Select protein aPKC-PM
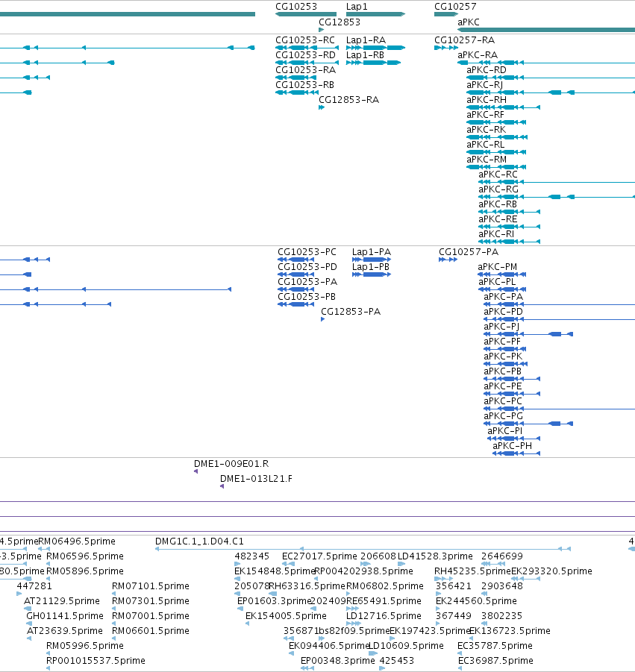 [x=498, y=267]
